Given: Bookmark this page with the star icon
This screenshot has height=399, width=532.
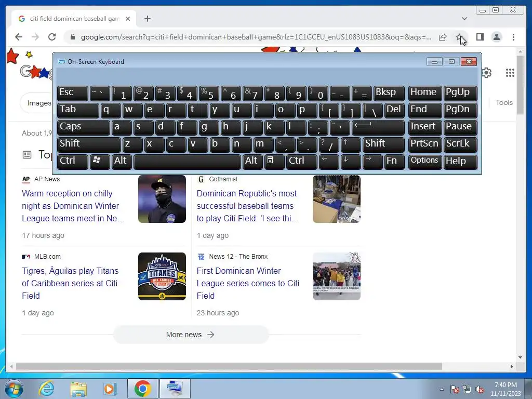Looking at the screenshot, I should (x=459, y=37).
